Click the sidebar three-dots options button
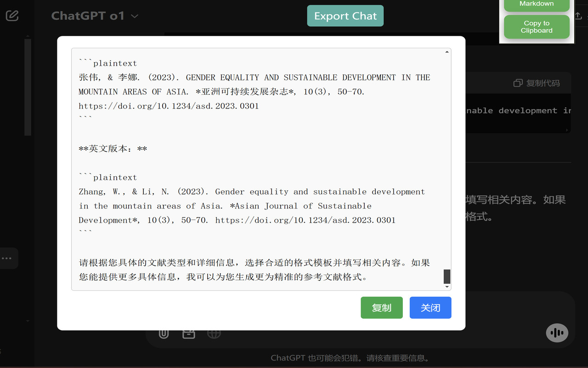The image size is (588, 368). [x=6, y=259]
